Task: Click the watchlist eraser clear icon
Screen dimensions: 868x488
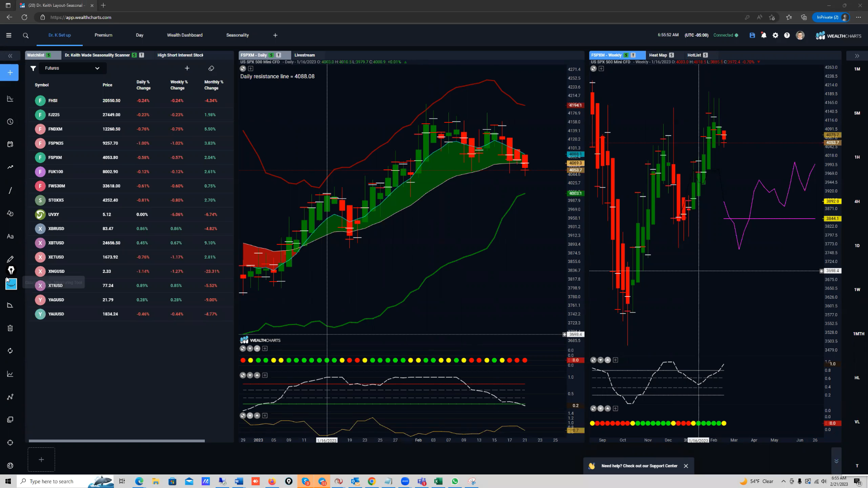Action: coord(211,68)
